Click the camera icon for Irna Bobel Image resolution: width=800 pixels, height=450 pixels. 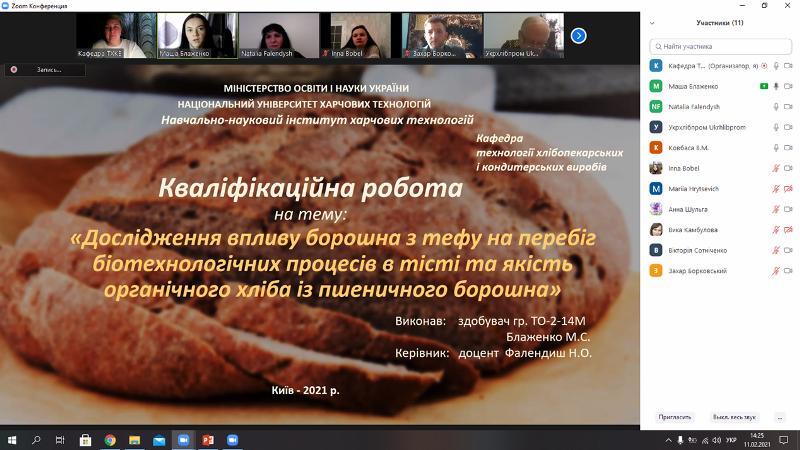point(788,168)
